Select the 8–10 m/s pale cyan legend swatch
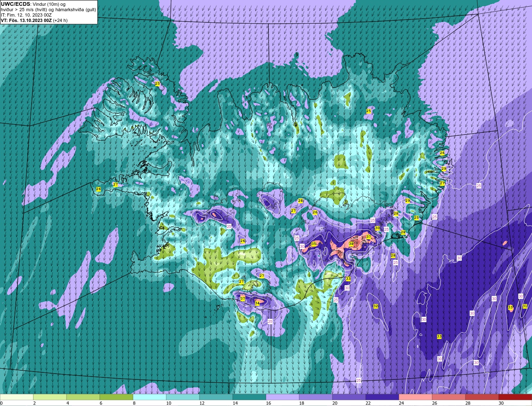 [150, 397]
